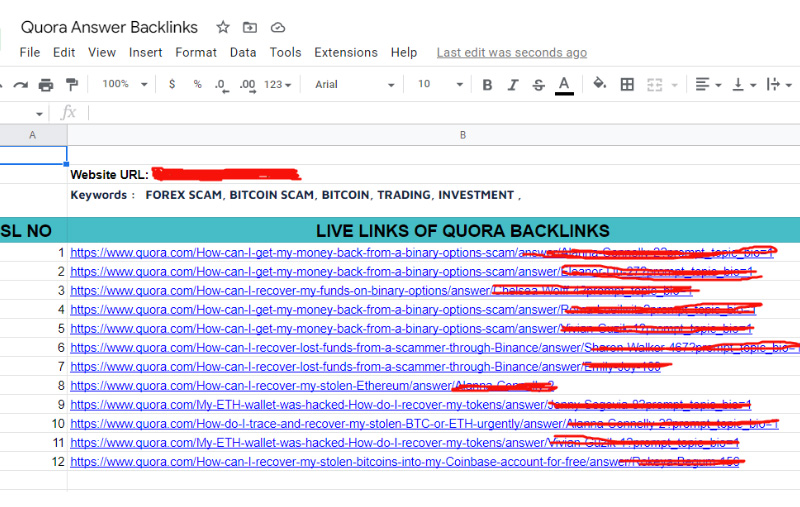This screenshot has height=507, width=800.
Task: Click the LIVE LINKS OF QUORA BACKLINKS header
Action: 463,231
